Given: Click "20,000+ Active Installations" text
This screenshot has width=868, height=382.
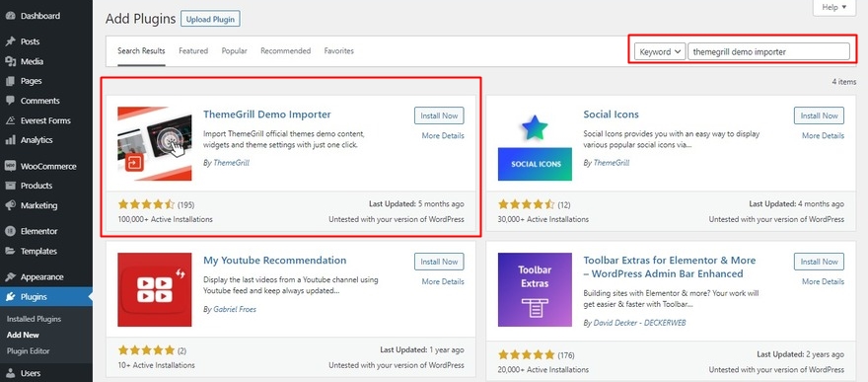Looking at the screenshot, I should click(543, 370).
